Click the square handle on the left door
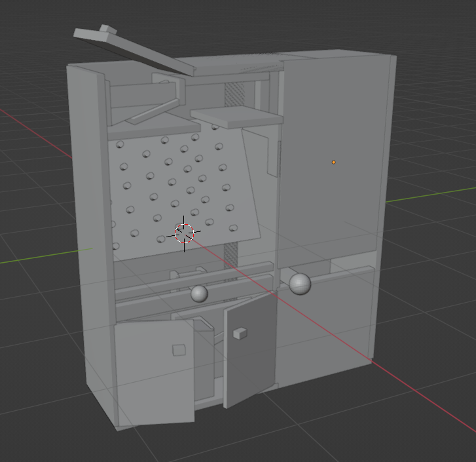Screen dimensions: 476x462 tap(179, 350)
